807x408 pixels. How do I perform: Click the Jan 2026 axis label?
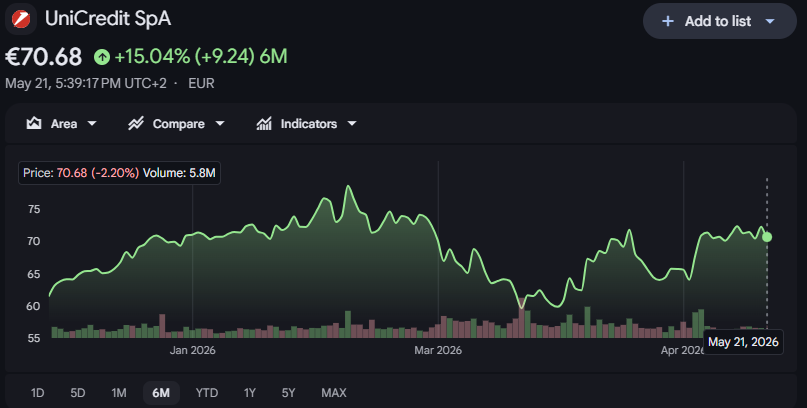(192, 350)
